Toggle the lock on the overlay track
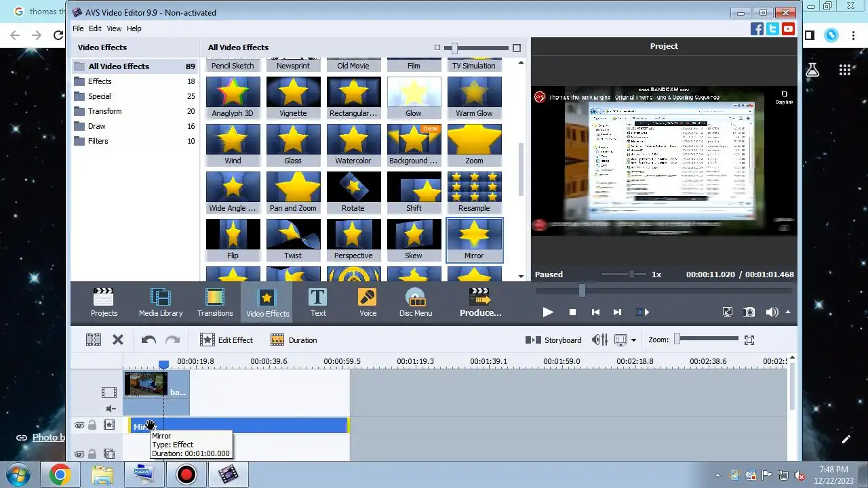Image resolution: width=868 pixels, height=488 pixels. coord(92,454)
